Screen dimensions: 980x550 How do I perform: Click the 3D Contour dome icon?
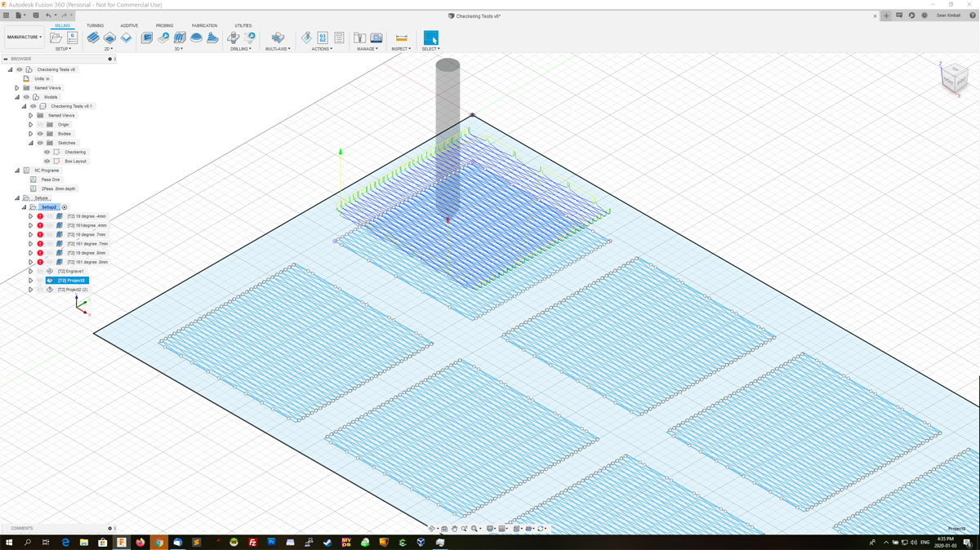pyautogui.click(x=197, y=38)
